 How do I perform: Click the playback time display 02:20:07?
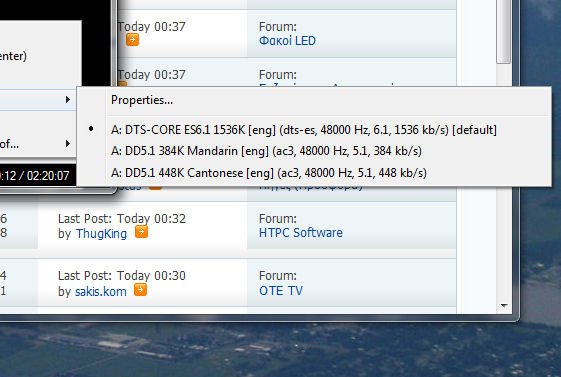tap(48, 176)
